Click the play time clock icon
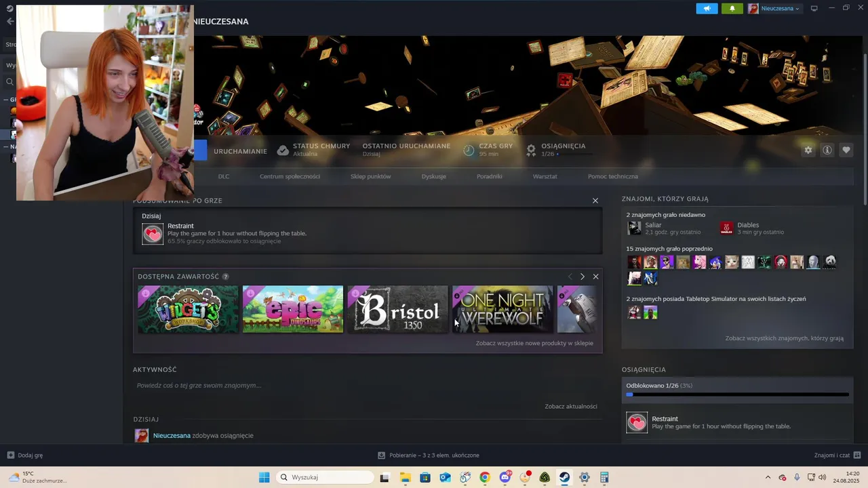Image resolution: width=868 pixels, height=488 pixels. tap(469, 150)
